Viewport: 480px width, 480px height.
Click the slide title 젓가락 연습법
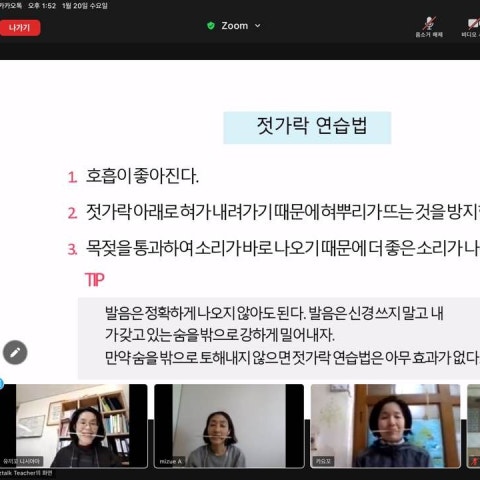pos(312,126)
